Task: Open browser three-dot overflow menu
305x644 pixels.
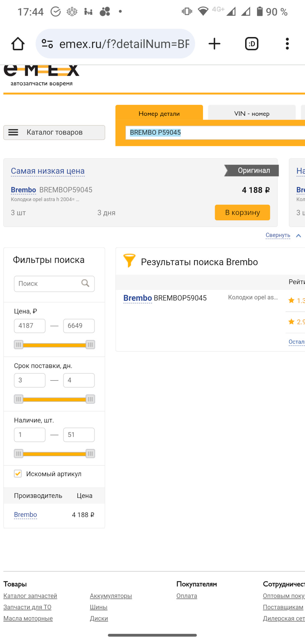Action: [287, 44]
